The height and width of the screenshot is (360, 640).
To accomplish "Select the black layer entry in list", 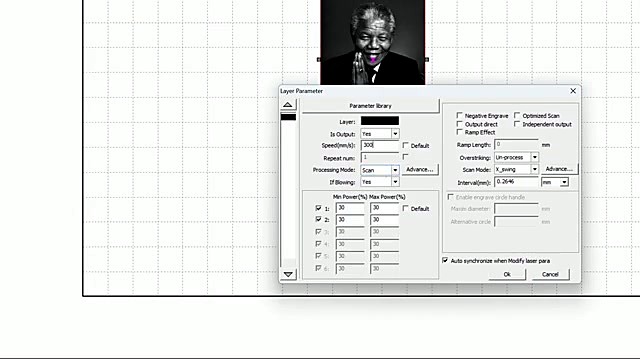I will tap(288, 117).
